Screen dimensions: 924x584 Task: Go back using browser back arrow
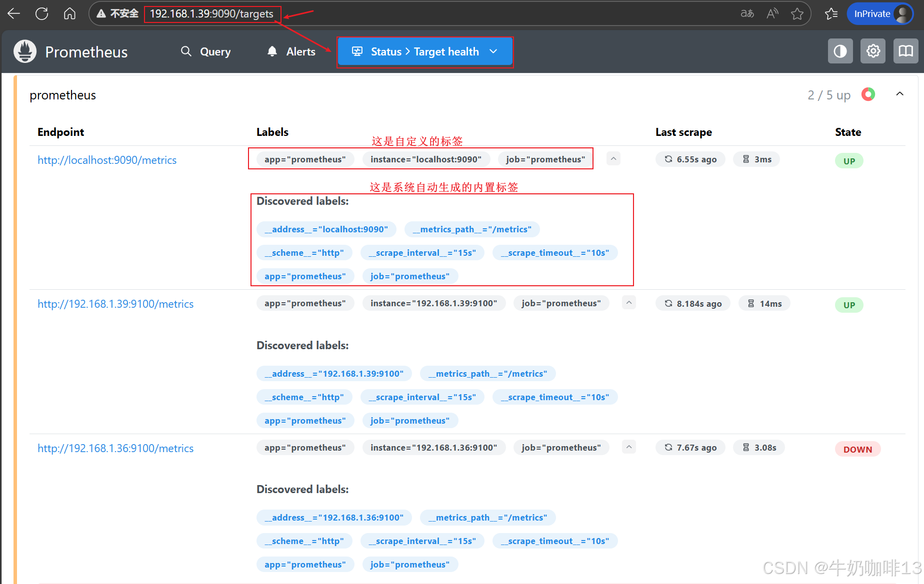(x=14, y=13)
